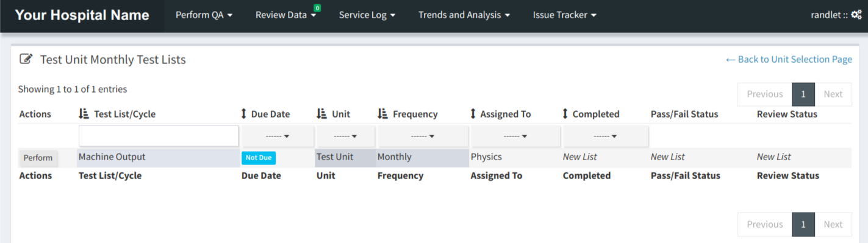
Task: Click the settings gears icon beside randlet
Action: pyautogui.click(x=856, y=15)
